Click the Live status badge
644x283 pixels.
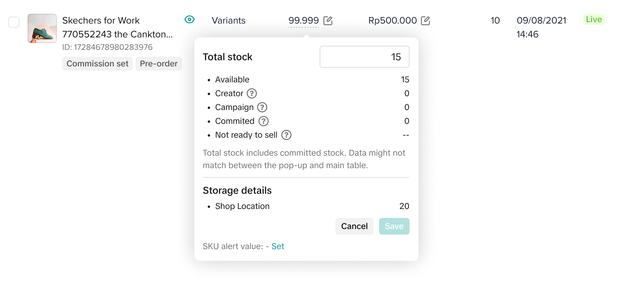[594, 19]
